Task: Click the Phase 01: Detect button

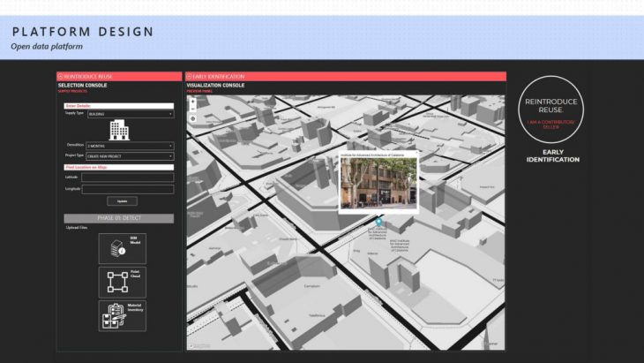Action: (x=118, y=217)
